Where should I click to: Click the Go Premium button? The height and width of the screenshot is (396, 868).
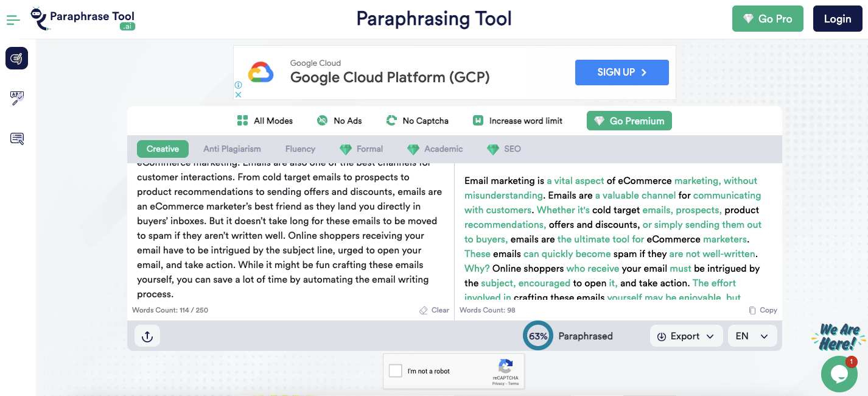pos(629,121)
